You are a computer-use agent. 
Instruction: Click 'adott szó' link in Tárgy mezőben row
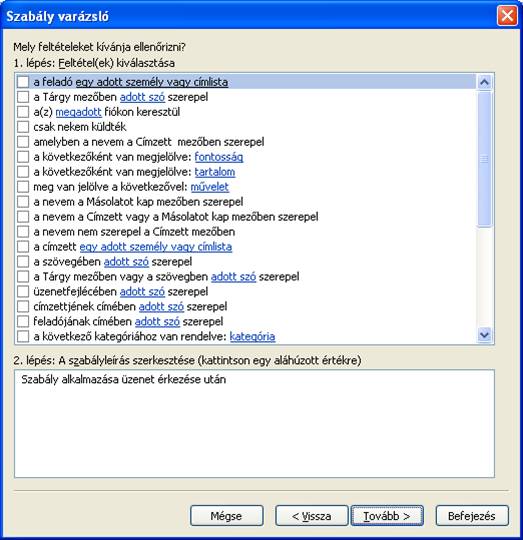pos(142,97)
